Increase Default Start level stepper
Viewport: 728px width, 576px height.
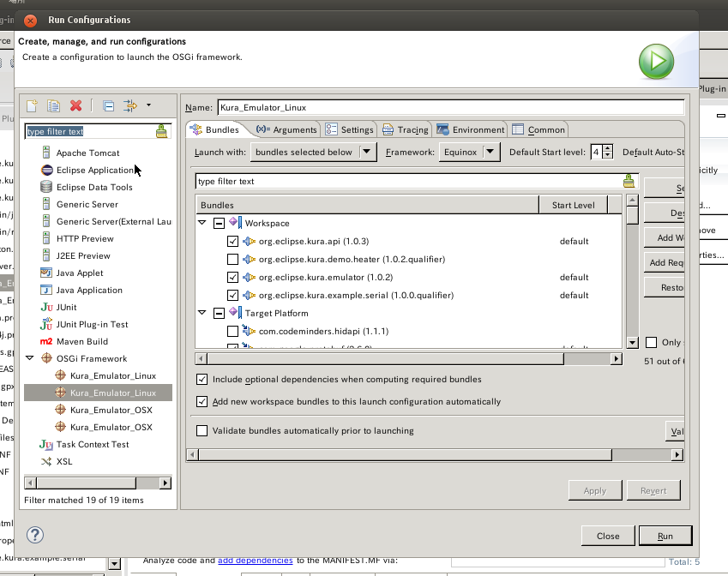608,148
